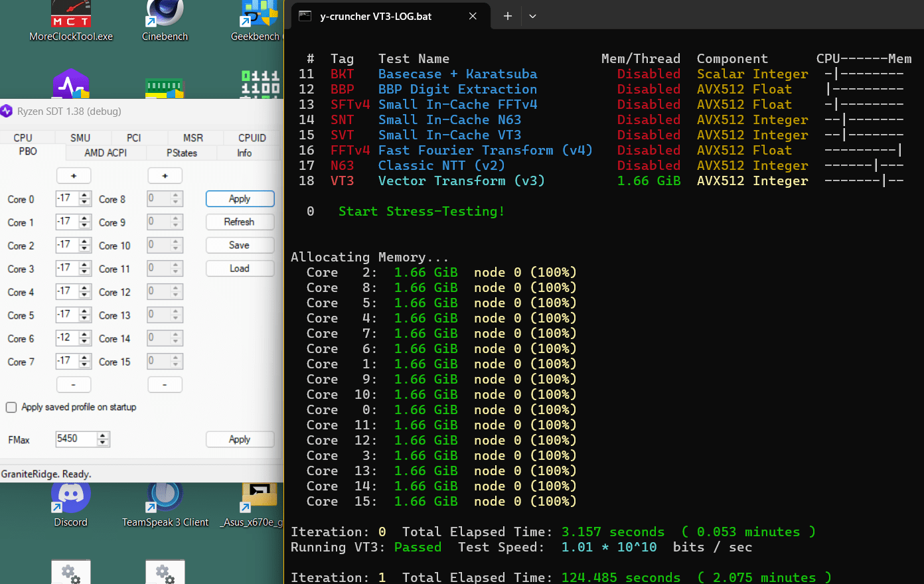Switch to the CPUID tab
Screen dimensions: 924x584
pyautogui.click(x=252, y=137)
